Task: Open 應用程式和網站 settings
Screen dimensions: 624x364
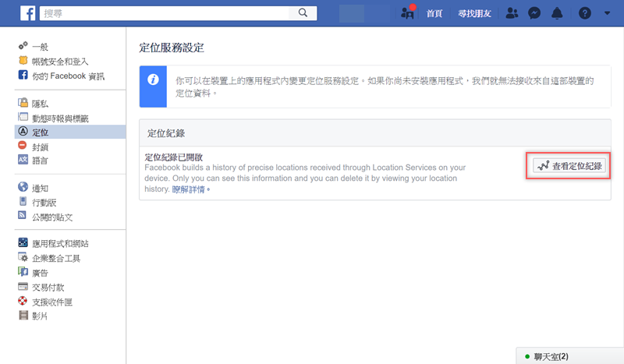Action: (x=60, y=243)
